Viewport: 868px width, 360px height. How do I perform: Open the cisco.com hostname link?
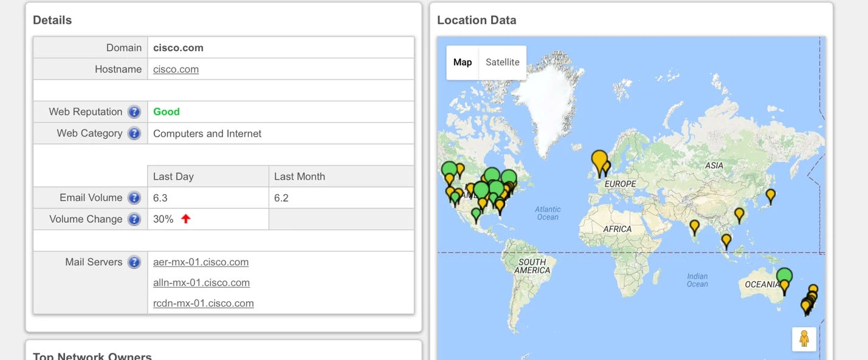point(176,69)
